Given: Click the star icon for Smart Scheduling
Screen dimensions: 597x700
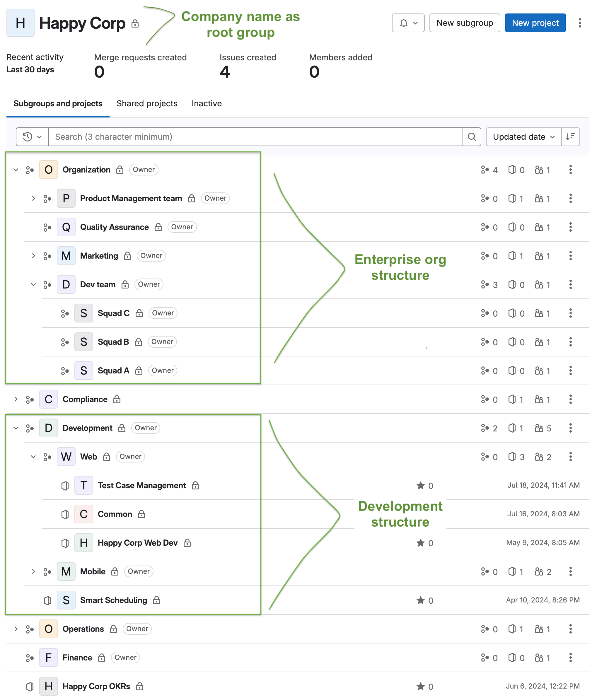Looking at the screenshot, I should click(420, 600).
